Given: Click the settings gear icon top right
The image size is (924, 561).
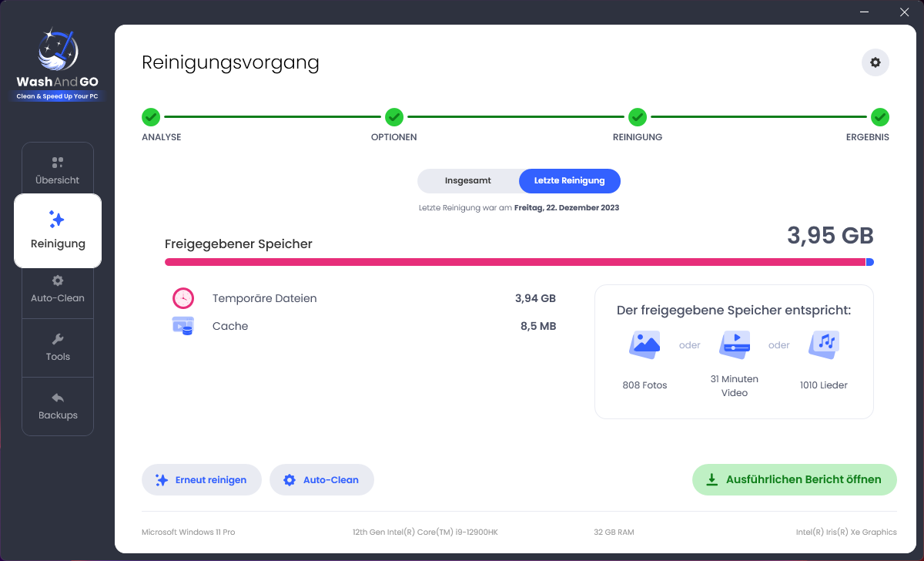Looking at the screenshot, I should coord(875,62).
